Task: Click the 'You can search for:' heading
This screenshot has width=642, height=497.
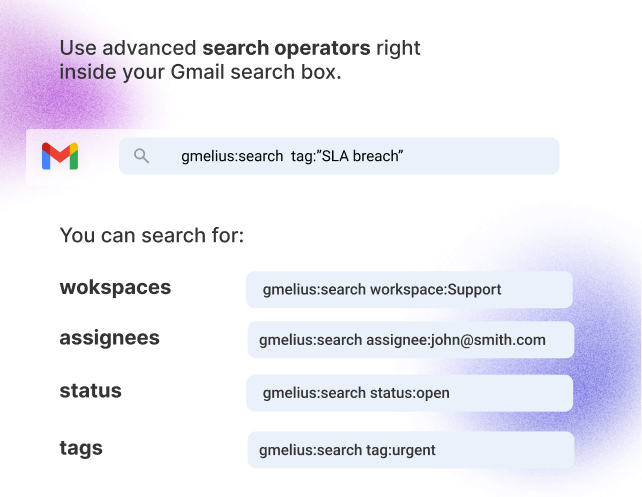Action: point(152,235)
